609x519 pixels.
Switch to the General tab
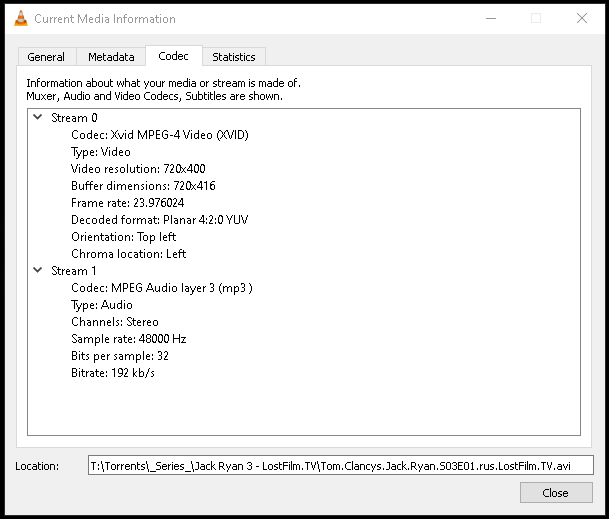point(46,57)
